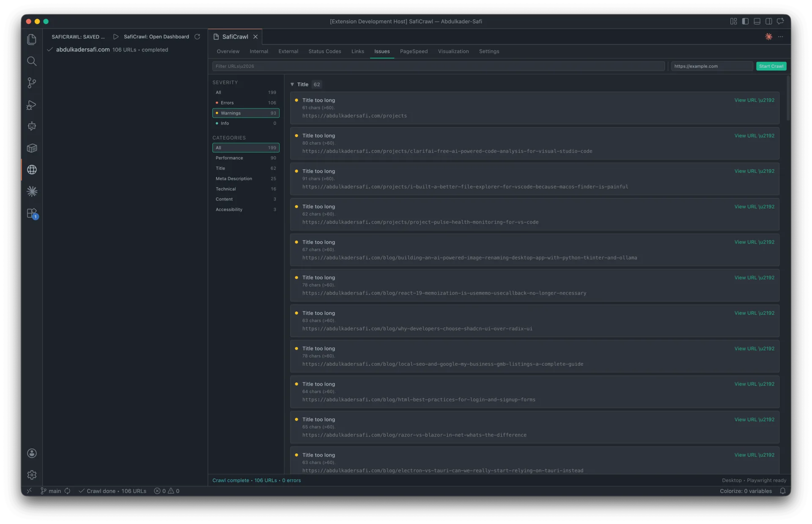Select the Title category filter
The image size is (812, 524).
(x=246, y=168)
